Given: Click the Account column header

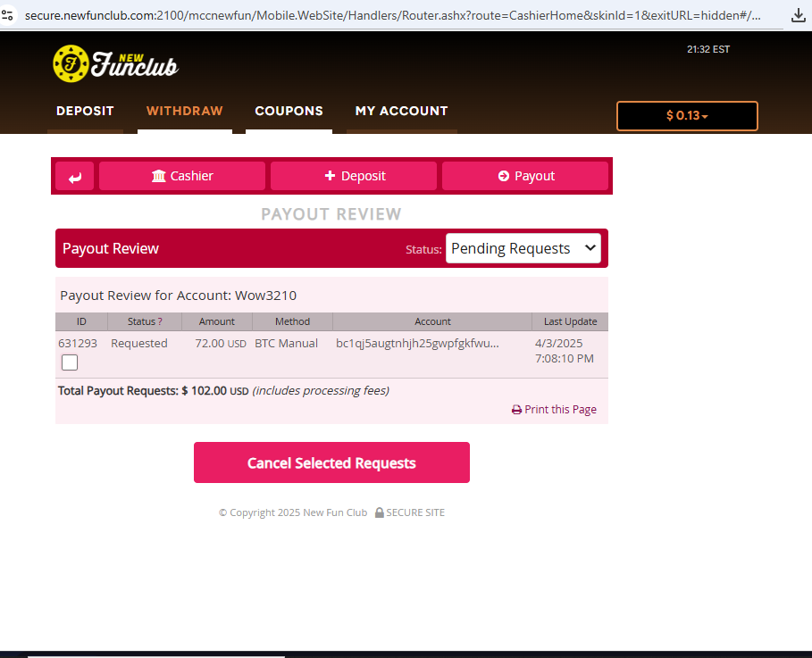Looking at the screenshot, I should coord(432,321).
